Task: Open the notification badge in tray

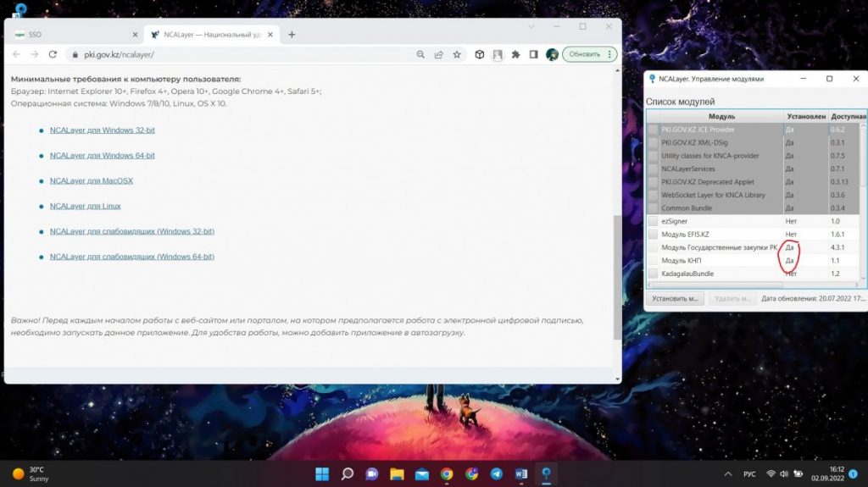Action: pos(853,474)
